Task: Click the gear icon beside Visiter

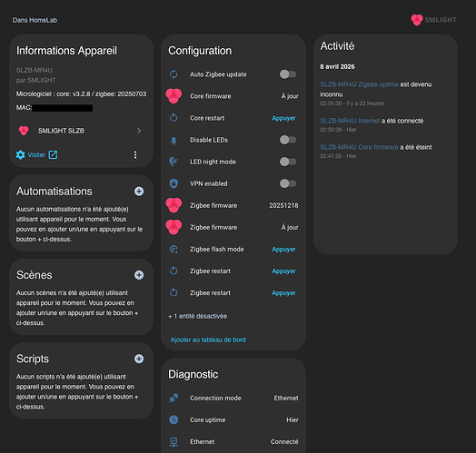Action: tap(20, 154)
